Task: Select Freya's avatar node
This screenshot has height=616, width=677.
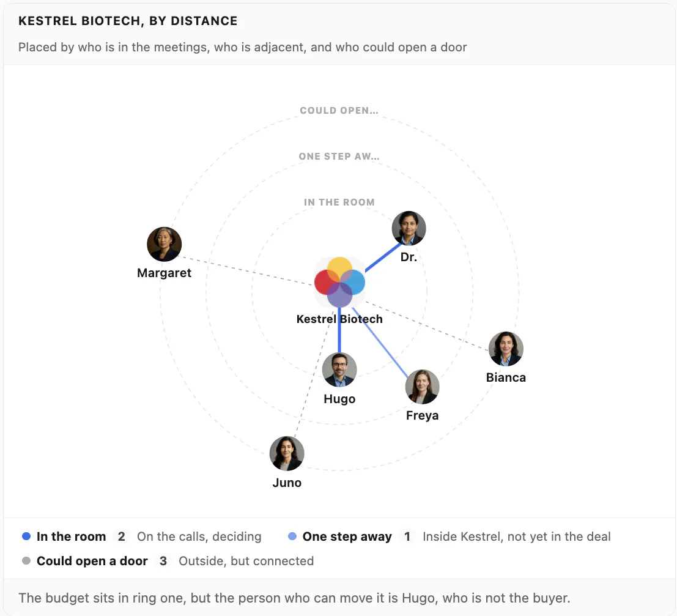Action: pyautogui.click(x=422, y=387)
